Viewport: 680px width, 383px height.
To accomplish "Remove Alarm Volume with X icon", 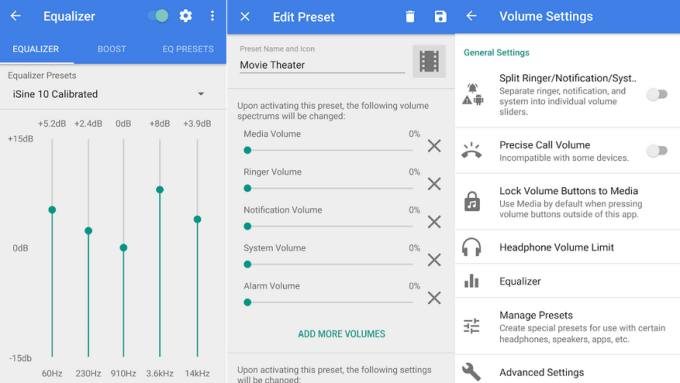I will point(434,298).
